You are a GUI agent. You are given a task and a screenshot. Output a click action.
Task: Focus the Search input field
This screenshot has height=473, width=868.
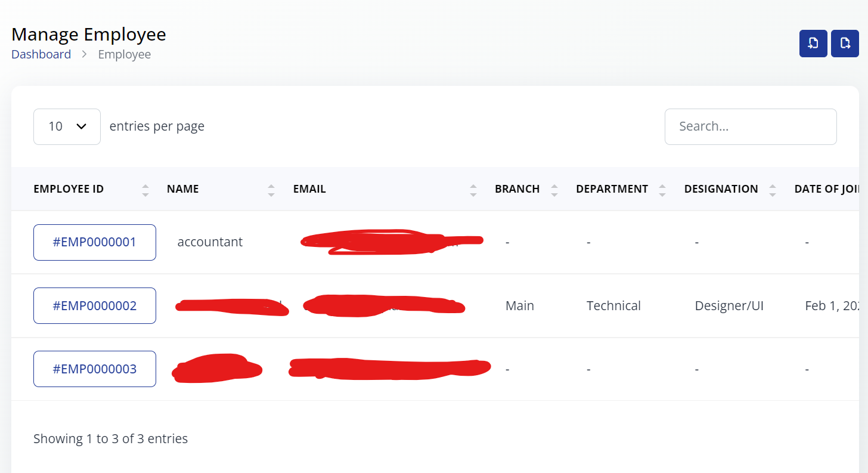[x=751, y=126]
